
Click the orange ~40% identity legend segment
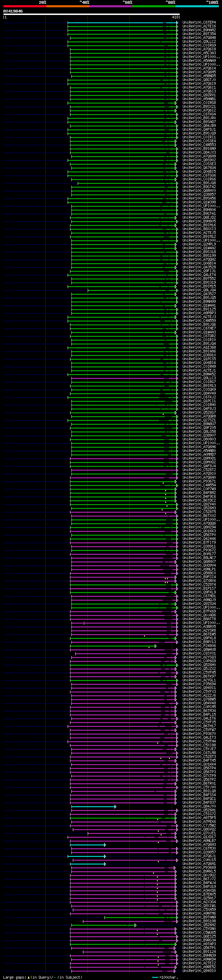pos(68,6)
